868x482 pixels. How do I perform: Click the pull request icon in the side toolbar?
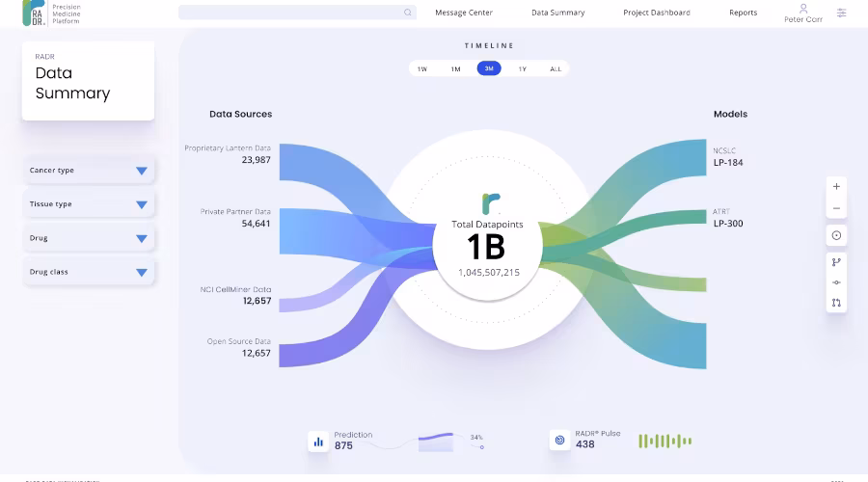836,303
